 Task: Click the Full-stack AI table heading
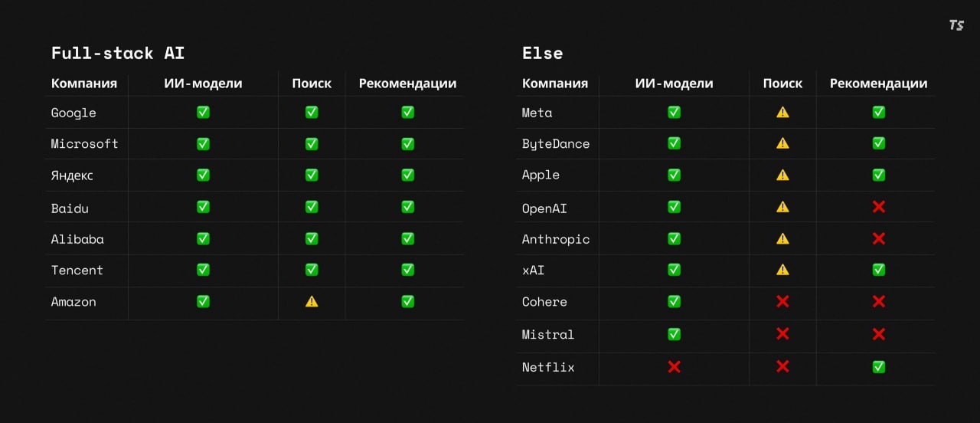[118, 53]
